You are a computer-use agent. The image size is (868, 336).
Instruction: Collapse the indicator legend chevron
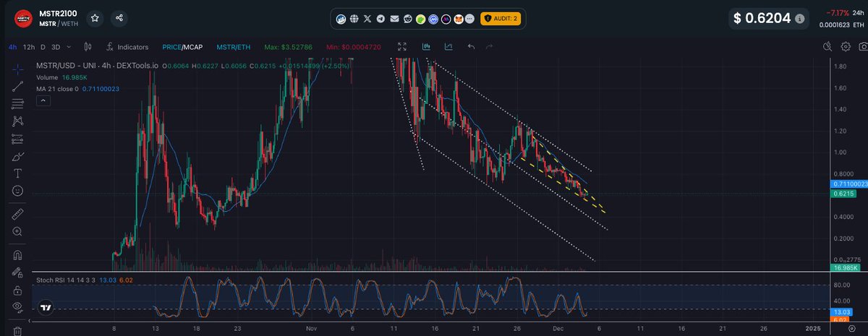pos(43,102)
